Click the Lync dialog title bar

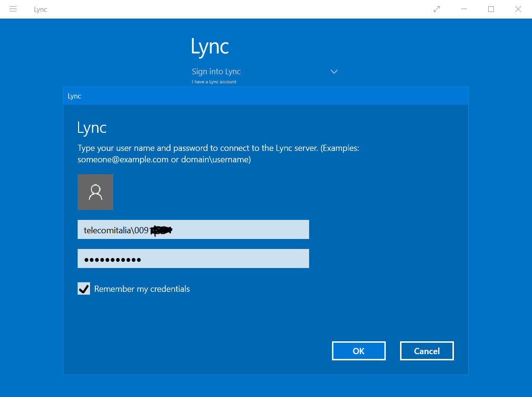pyautogui.click(x=265, y=96)
